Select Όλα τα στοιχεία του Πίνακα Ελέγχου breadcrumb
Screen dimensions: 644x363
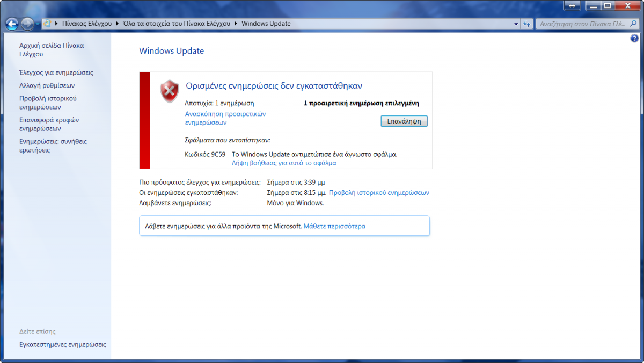tap(177, 24)
